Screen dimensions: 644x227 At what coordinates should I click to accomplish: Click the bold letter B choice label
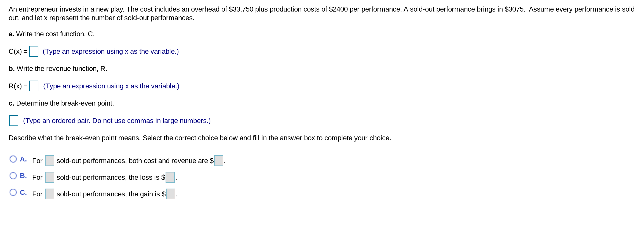click(23, 176)
